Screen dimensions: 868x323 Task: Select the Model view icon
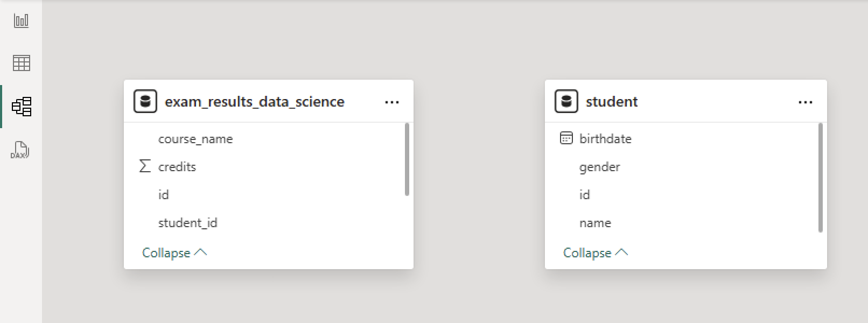(x=20, y=107)
